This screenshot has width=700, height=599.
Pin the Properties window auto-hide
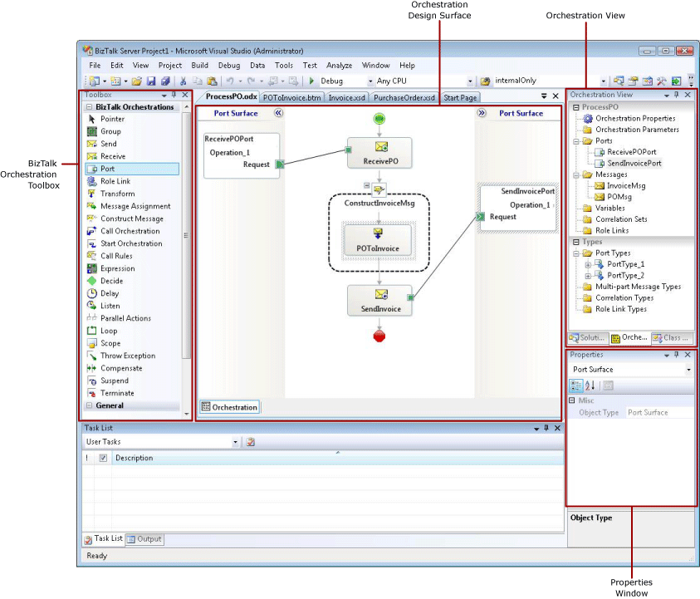tap(677, 355)
